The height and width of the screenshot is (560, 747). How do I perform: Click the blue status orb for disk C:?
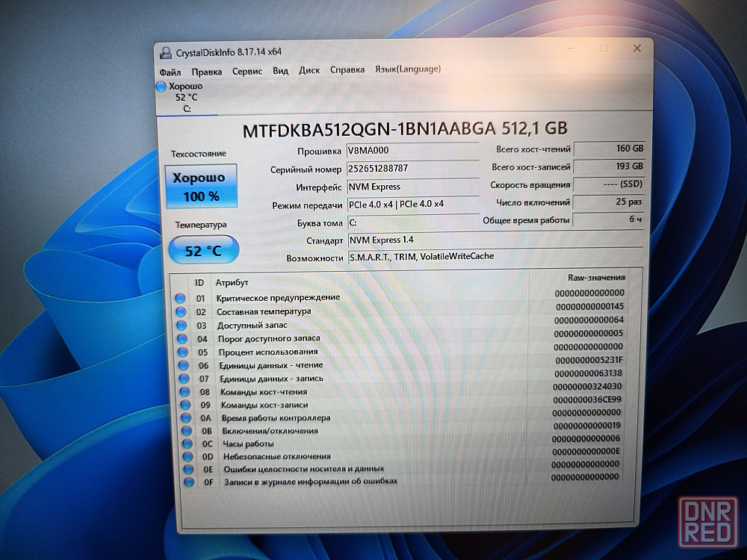click(161, 87)
